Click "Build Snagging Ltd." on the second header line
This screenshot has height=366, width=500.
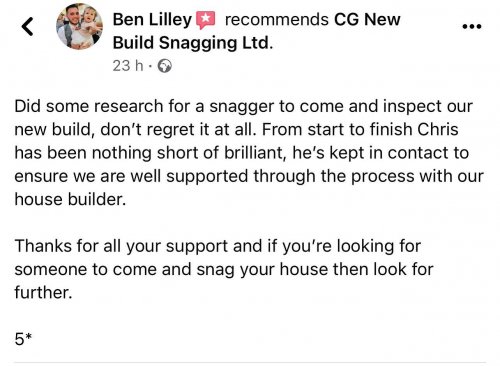click(193, 43)
